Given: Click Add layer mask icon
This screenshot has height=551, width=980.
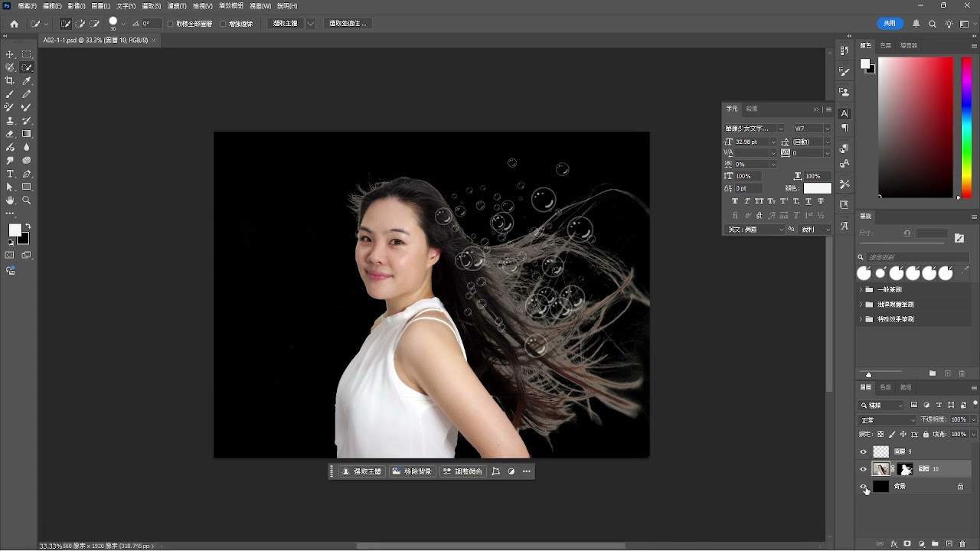Looking at the screenshot, I should [x=907, y=544].
